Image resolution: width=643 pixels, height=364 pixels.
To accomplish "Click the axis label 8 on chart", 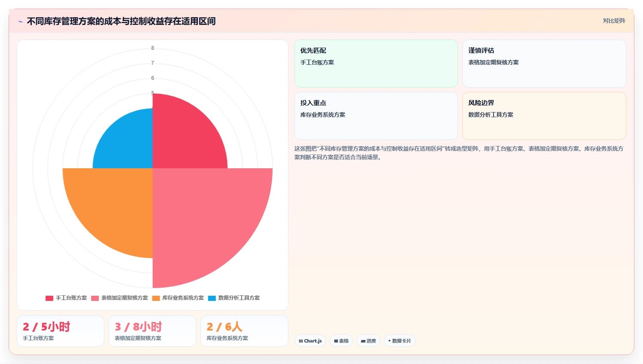I will click(152, 48).
